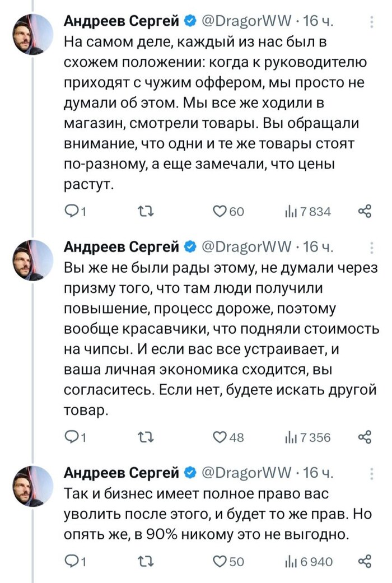Viewport: 392px width, 583px height.
Task: Retweet the second tweet about chips
Action: coord(145,437)
